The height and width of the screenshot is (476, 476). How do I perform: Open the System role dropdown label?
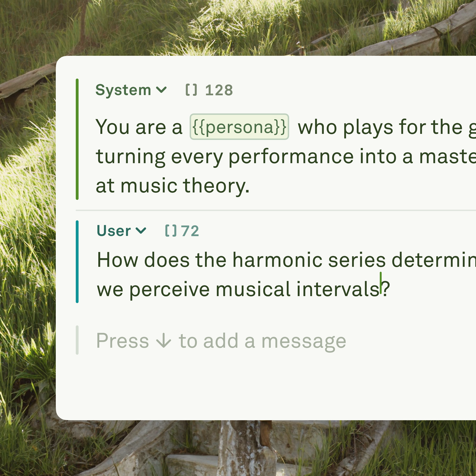(x=123, y=90)
